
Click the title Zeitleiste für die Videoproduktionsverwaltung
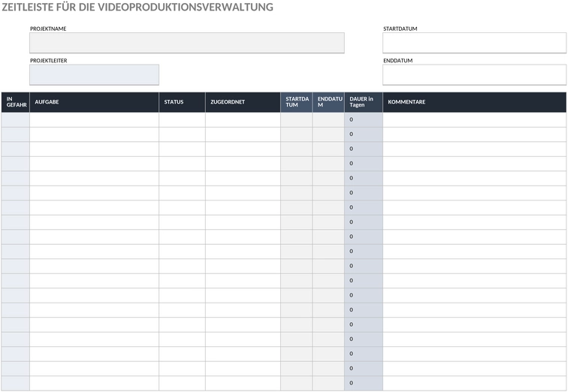click(x=137, y=7)
